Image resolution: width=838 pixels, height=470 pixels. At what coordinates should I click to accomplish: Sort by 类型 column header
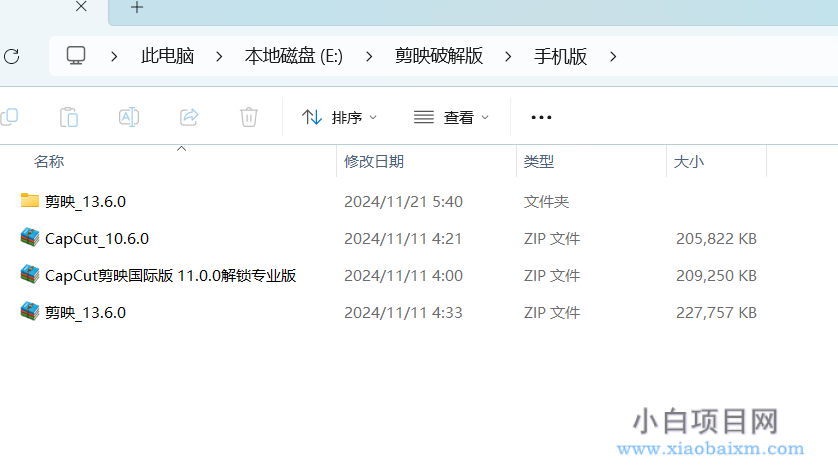point(539,161)
